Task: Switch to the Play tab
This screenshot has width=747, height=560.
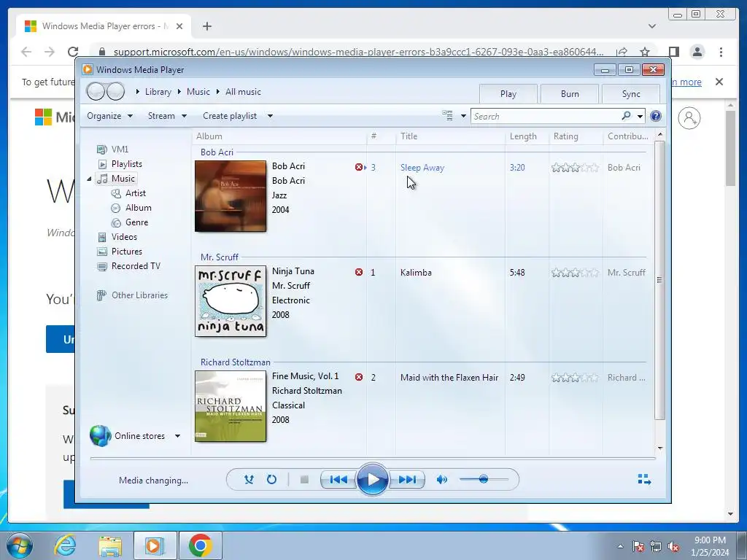Action: pyautogui.click(x=508, y=94)
